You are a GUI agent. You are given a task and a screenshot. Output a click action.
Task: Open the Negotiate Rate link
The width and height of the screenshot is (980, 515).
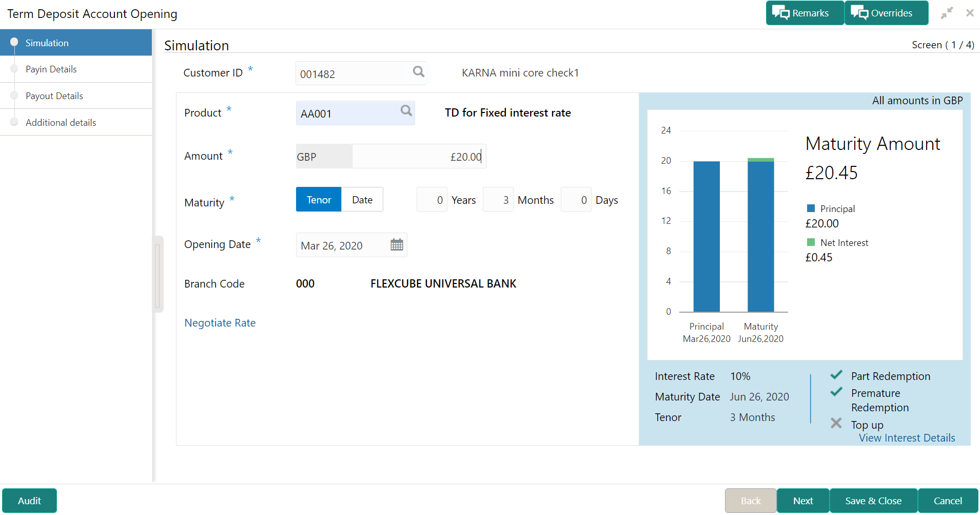point(220,323)
